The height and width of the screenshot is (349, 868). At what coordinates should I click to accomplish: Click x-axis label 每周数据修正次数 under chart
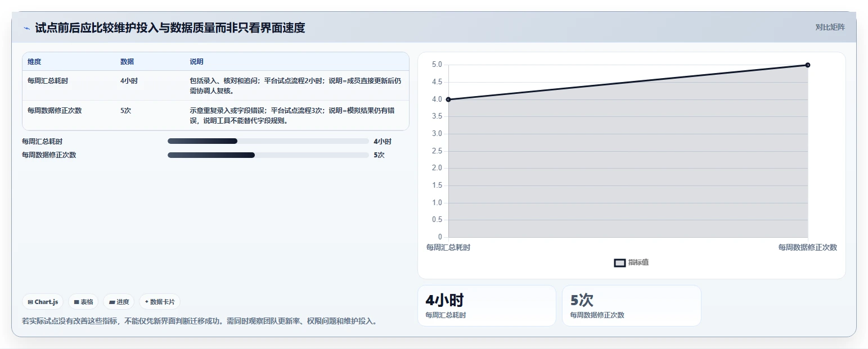point(808,247)
